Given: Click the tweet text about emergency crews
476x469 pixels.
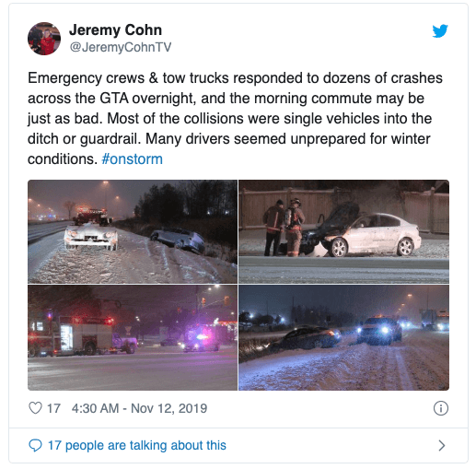Looking at the screenshot, I should (x=235, y=119).
